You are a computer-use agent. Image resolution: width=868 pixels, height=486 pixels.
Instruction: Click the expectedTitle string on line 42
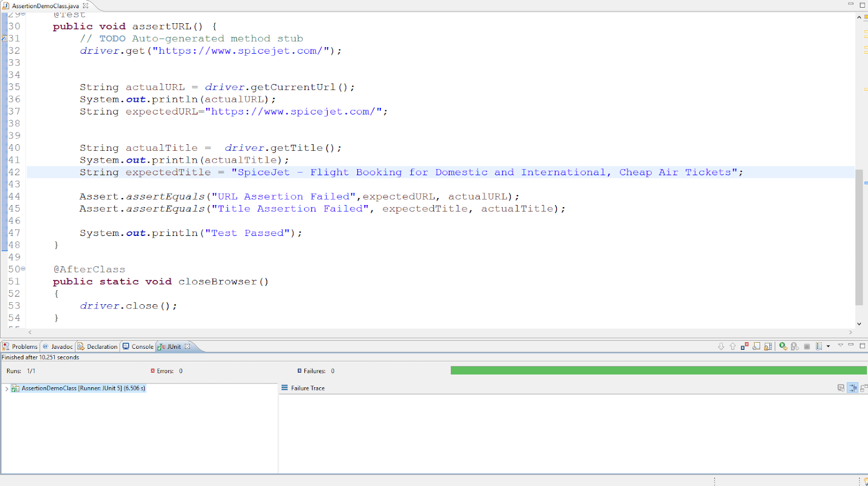484,172
